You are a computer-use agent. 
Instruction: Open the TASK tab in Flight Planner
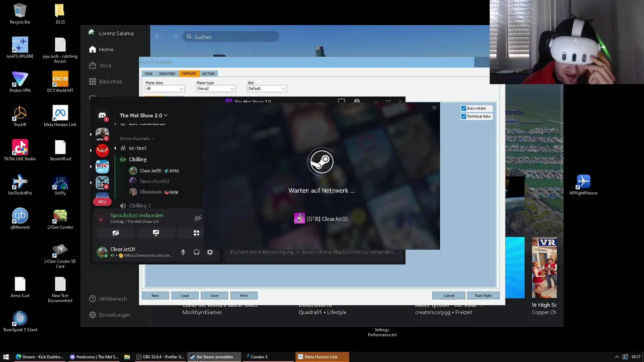point(148,73)
